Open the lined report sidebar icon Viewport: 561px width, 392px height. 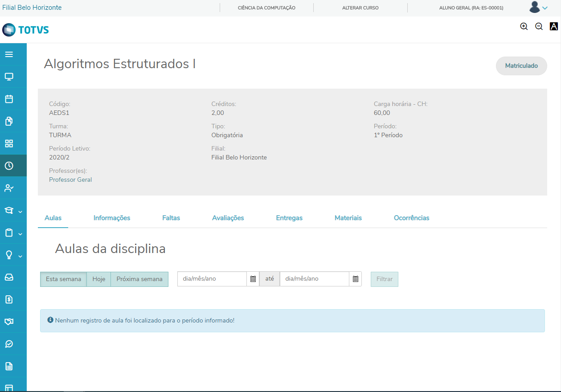(9, 366)
